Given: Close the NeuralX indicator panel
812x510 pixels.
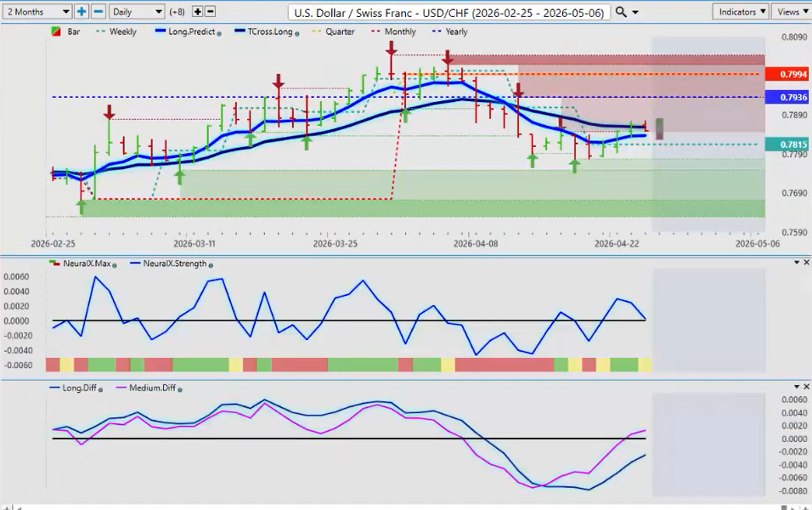Looking at the screenshot, I should (806, 263).
